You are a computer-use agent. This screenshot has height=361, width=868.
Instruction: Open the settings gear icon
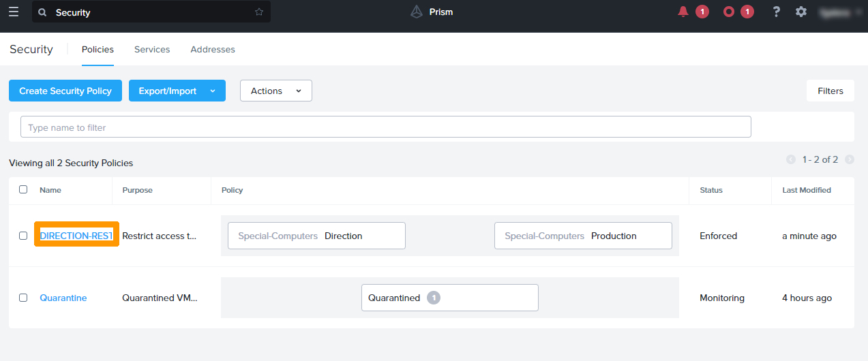point(801,12)
